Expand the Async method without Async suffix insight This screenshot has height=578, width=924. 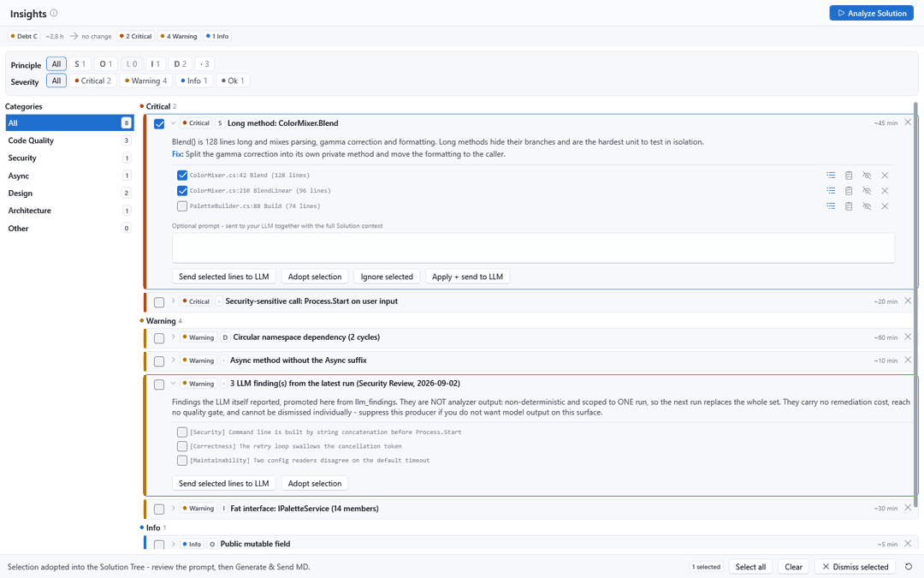click(173, 360)
